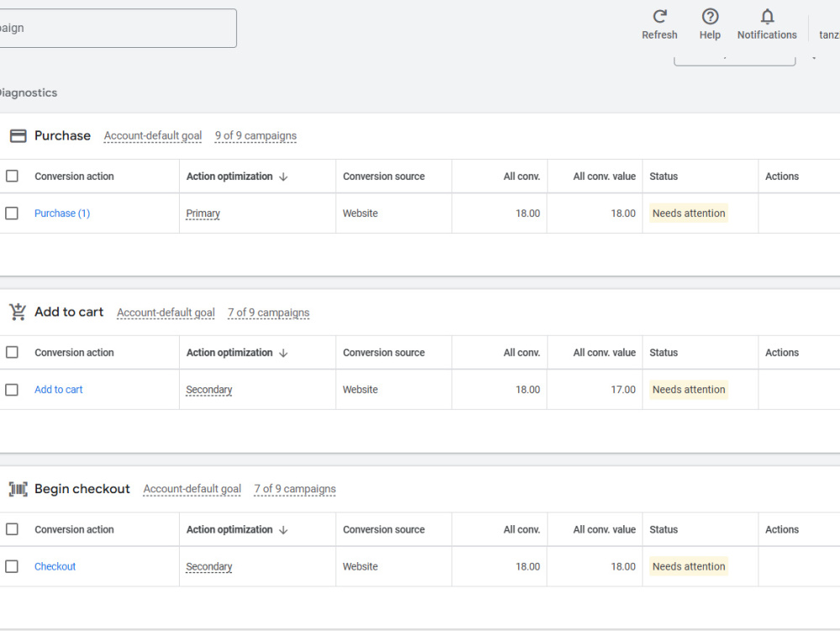Select all in Begin checkout header checkbox

pos(12,528)
